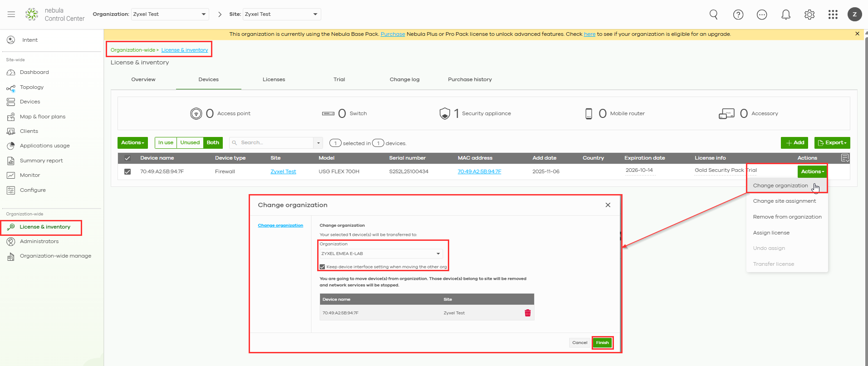Click the Dashboard sidebar icon
868x366 pixels.
11,73
